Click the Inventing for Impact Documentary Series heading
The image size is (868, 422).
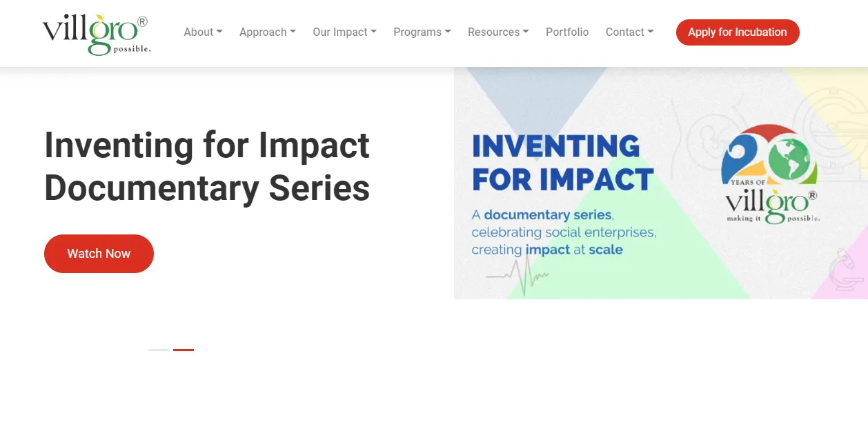click(207, 166)
